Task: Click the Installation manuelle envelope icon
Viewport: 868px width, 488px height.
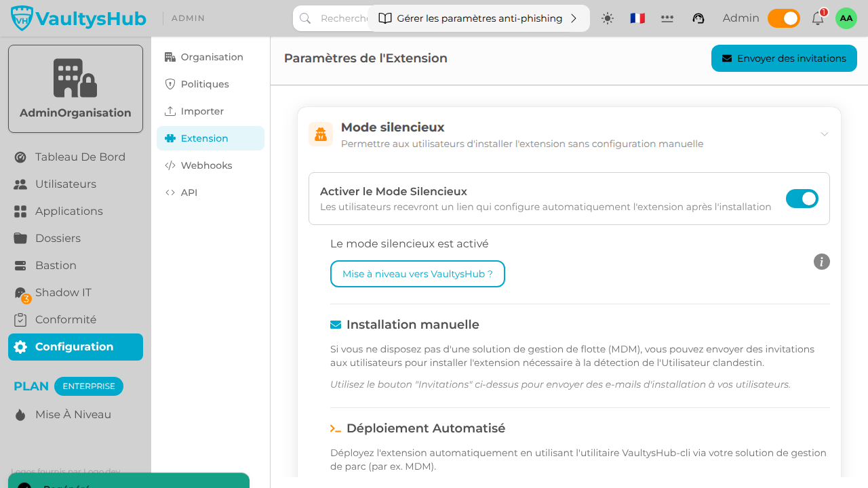Action: coord(336,325)
